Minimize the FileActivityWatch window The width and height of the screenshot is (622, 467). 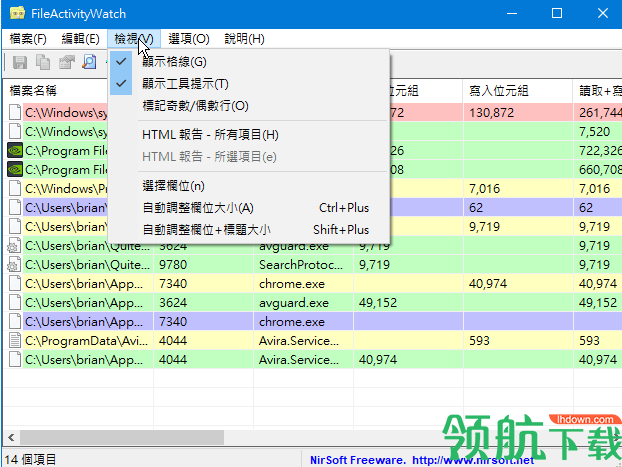tap(512, 13)
